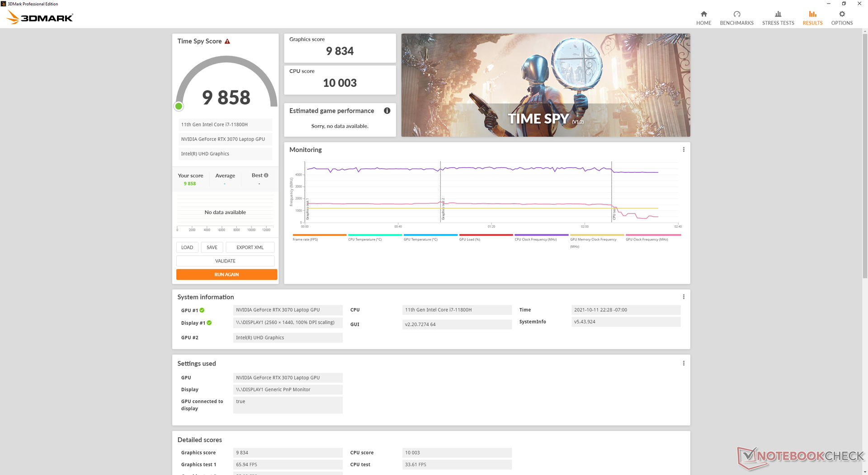This screenshot has width=868, height=475.
Task: Click the SystemInfo v5.43.924 field
Action: pos(626,322)
